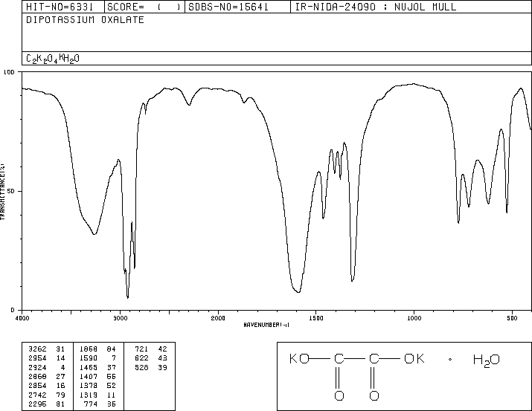Click the H2O label in structure diagram

click(486, 360)
